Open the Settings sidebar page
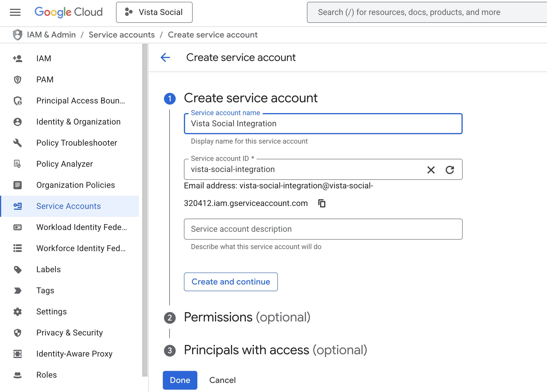 (x=52, y=312)
